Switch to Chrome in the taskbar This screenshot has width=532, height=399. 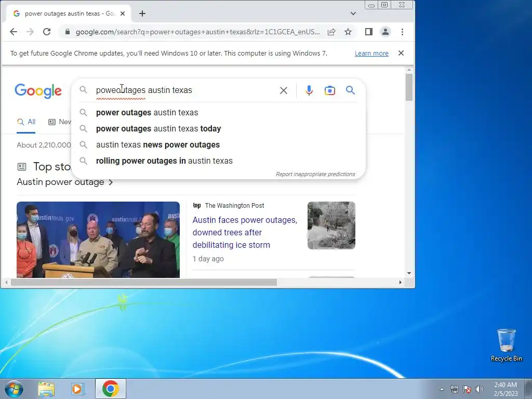coord(111,389)
